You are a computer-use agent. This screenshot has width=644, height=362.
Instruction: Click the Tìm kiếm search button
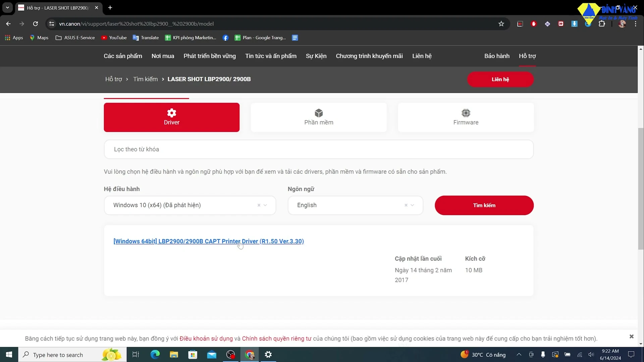click(x=484, y=205)
